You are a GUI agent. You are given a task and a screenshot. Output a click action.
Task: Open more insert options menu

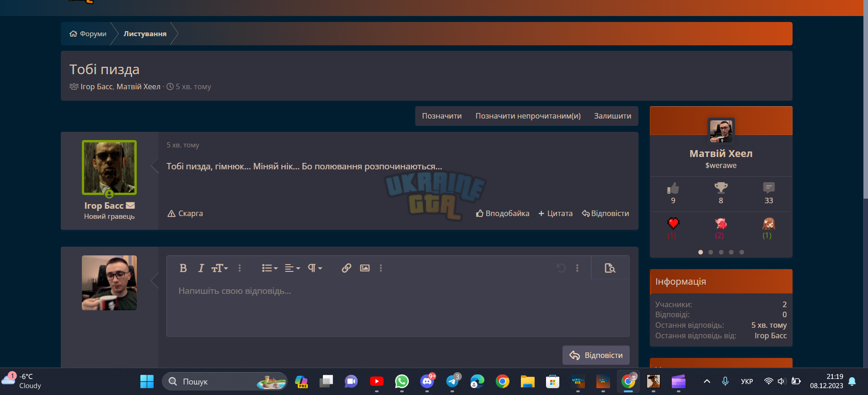[x=380, y=268]
